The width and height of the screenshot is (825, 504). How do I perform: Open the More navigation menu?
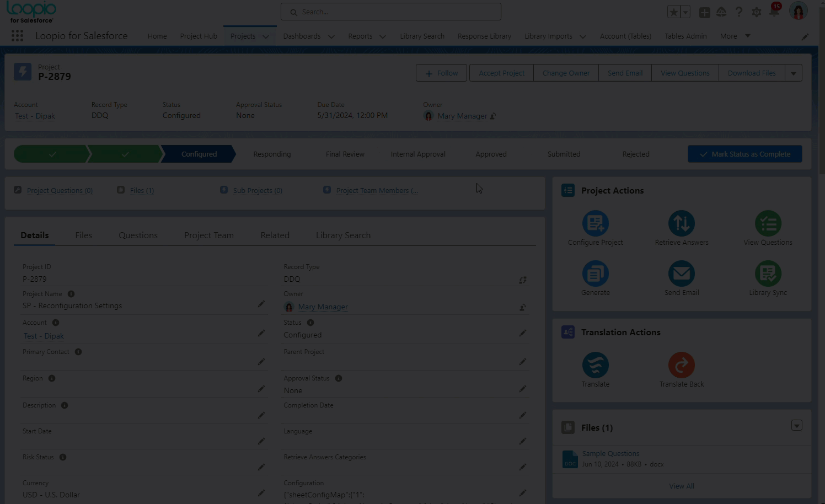pyautogui.click(x=735, y=36)
